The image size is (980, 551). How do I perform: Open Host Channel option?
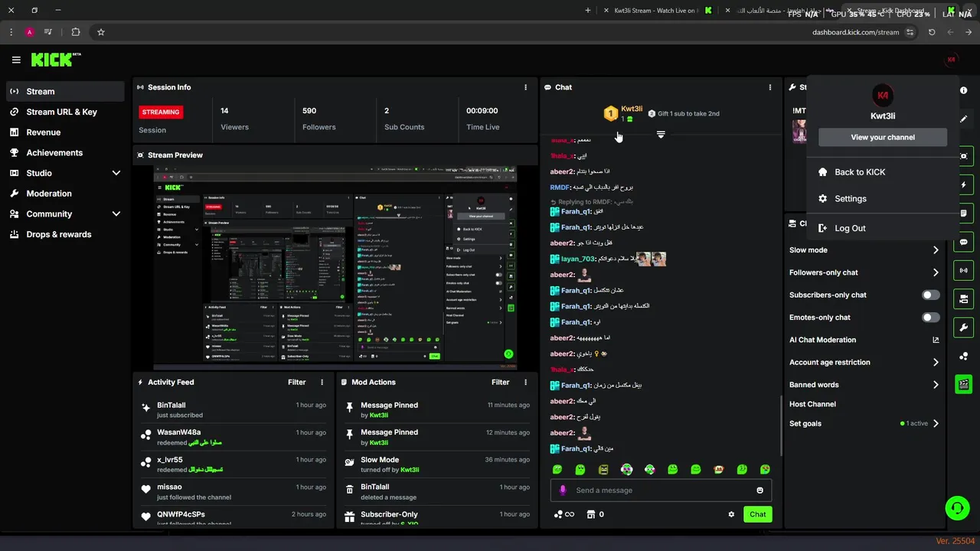click(x=812, y=404)
